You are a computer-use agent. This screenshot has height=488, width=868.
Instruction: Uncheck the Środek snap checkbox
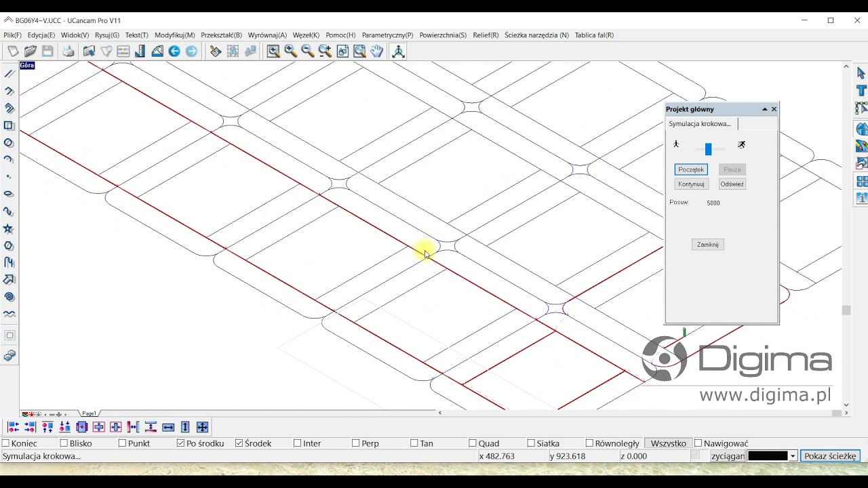tap(239, 443)
